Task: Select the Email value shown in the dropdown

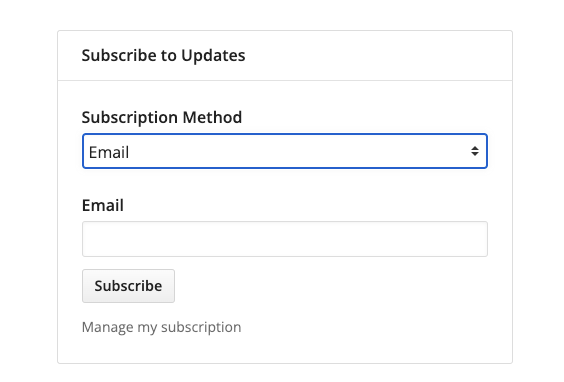Action: click(109, 152)
